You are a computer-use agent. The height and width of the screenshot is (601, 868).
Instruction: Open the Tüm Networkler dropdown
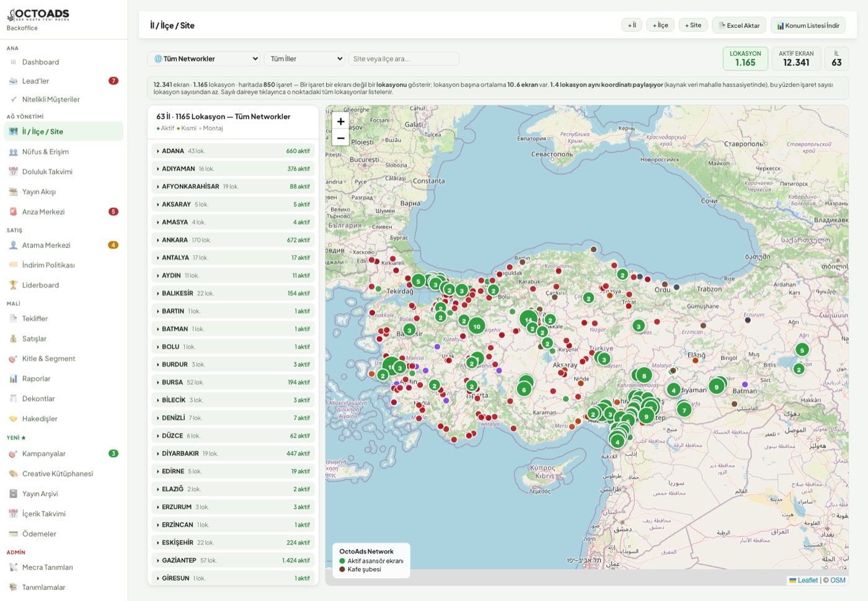(203, 59)
